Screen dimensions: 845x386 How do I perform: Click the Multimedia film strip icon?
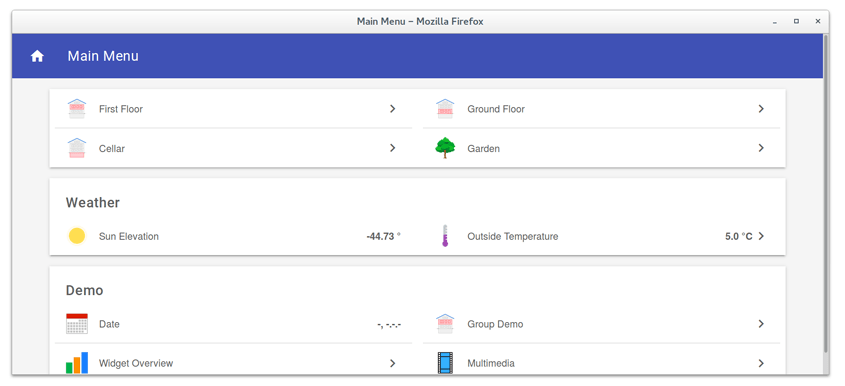point(445,363)
